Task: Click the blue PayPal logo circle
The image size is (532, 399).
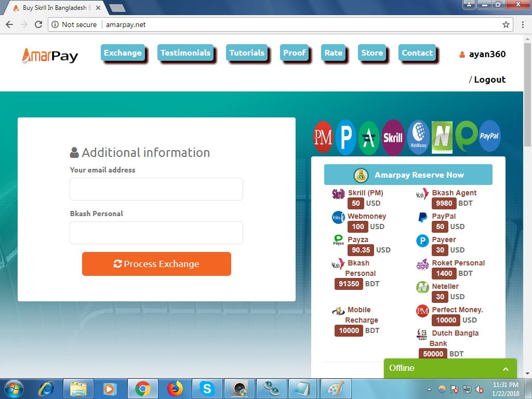Action: 489,136
